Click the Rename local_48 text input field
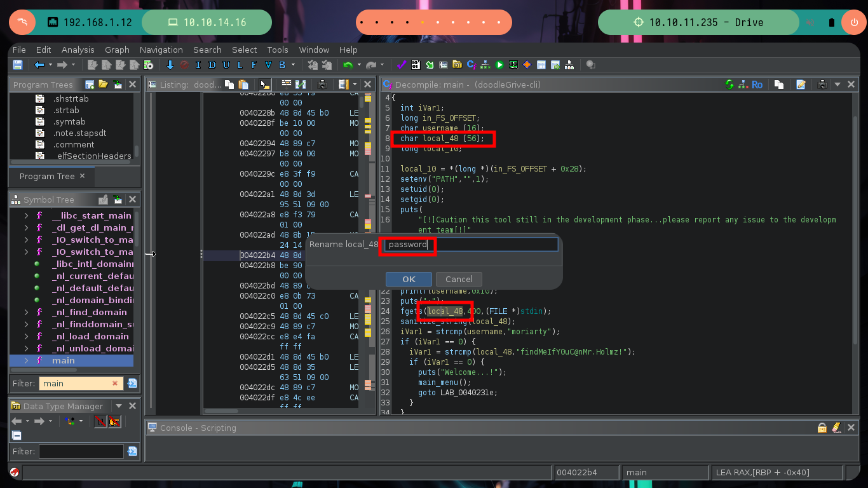The image size is (868, 488). [x=471, y=245]
